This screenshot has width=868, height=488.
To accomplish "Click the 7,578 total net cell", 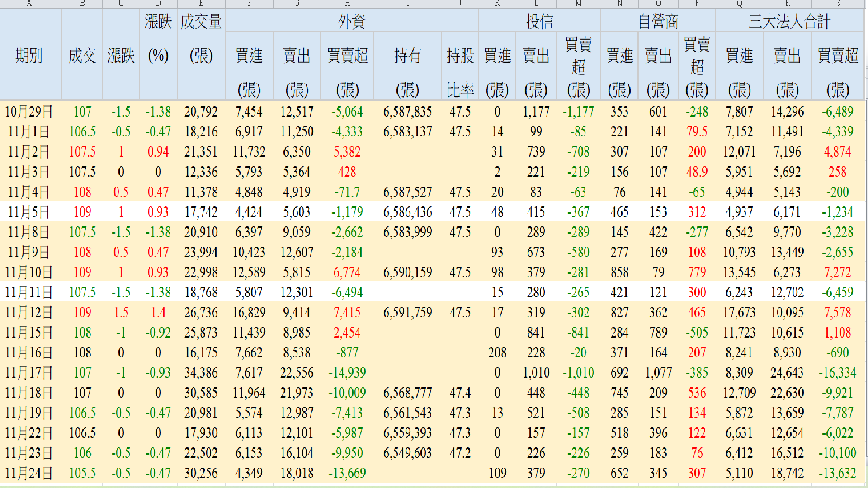I will point(837,312).
